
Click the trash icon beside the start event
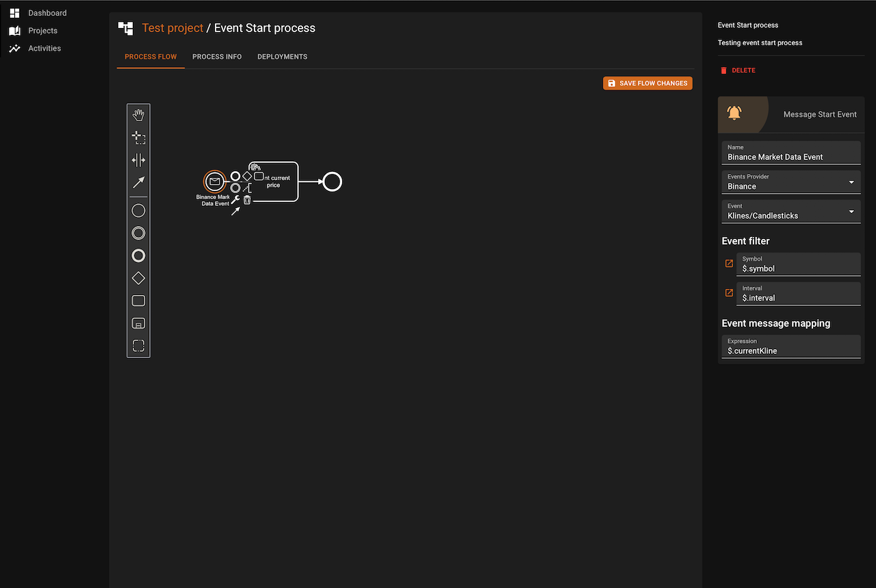[247, 200]
